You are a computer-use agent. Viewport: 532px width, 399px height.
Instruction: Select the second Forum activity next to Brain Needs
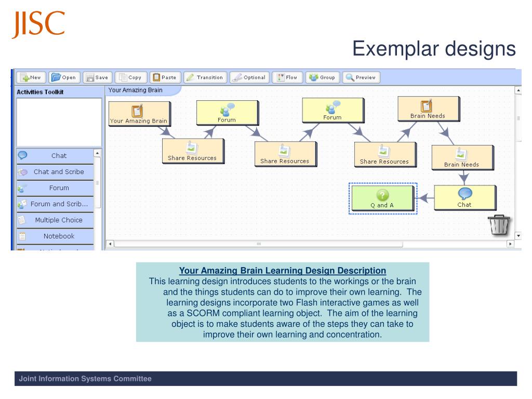(333, 110)
